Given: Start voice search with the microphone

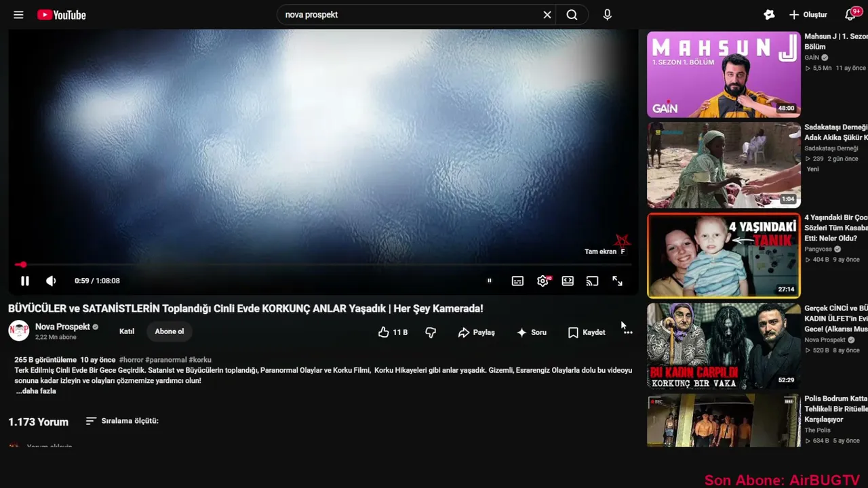Looking at the screenshot, I should [607, 15].
